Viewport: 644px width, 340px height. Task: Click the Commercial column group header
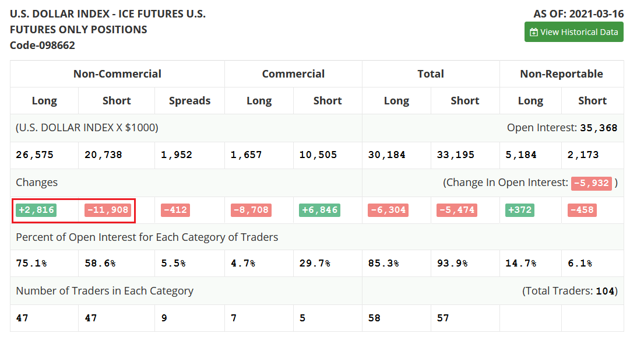293,74
